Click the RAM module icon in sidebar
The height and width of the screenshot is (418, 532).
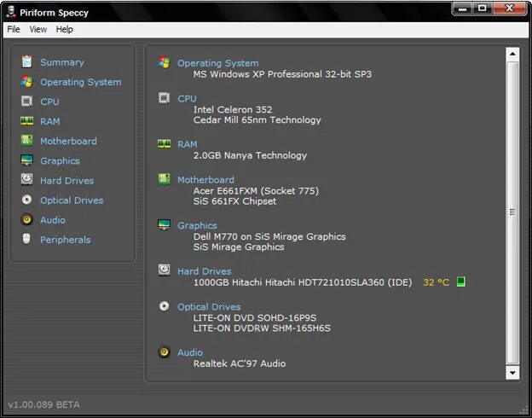(26, 121)
